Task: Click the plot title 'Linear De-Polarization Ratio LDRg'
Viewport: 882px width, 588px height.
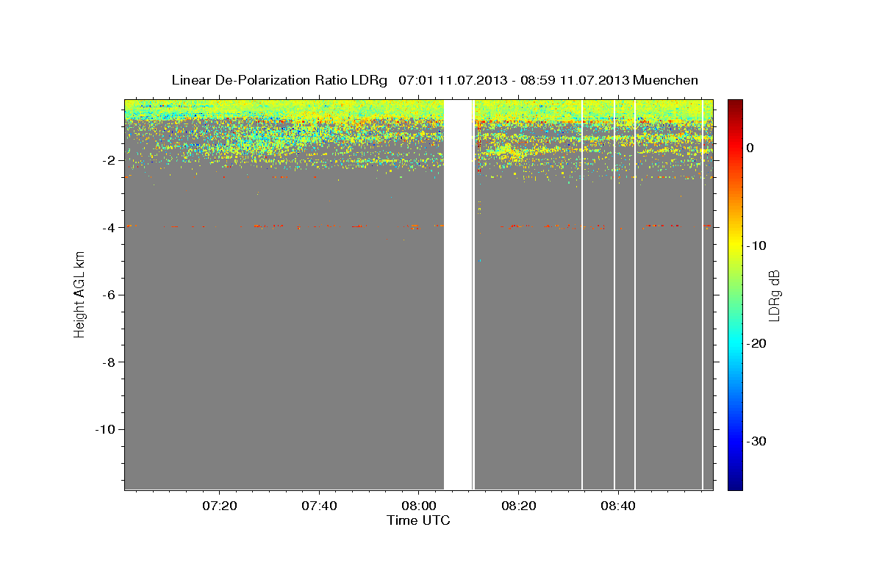Action: (x=279, y=80)
